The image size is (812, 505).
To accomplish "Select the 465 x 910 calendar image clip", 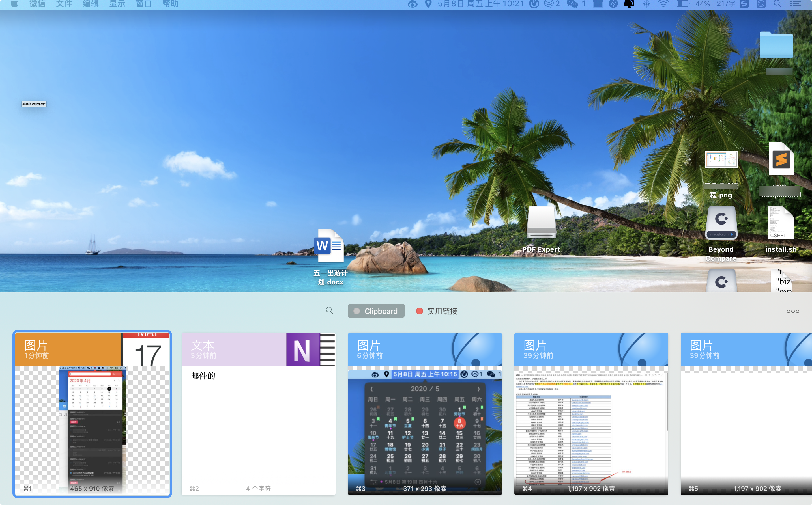I will point(92,413).
